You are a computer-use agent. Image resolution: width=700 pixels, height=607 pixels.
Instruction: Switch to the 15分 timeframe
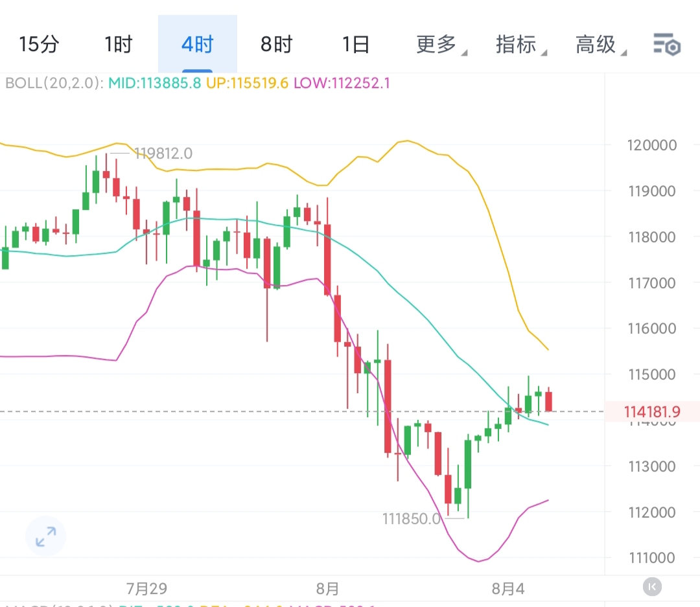click(39, 45)
